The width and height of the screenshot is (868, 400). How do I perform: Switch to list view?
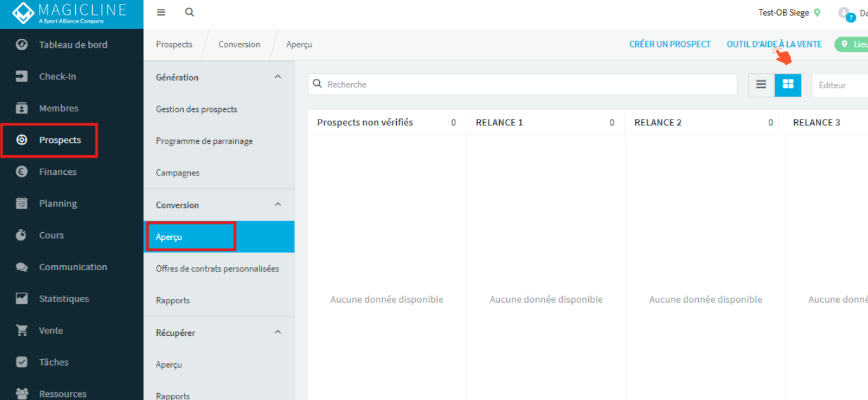point(761,85)
